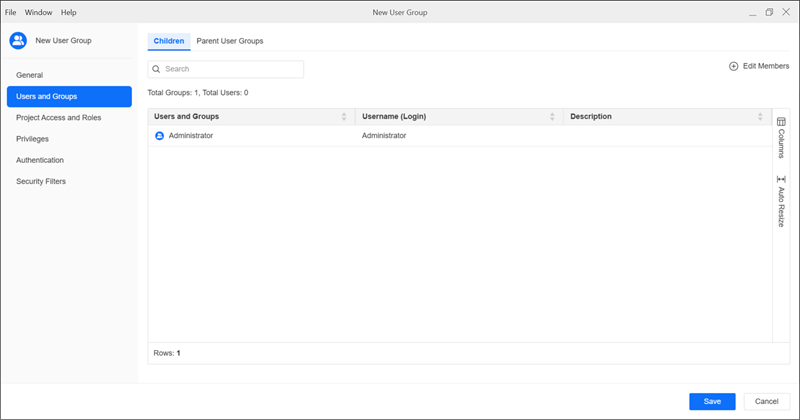Open Project Access and Roles section
The image size is (800, 420).
click(58, 118)
